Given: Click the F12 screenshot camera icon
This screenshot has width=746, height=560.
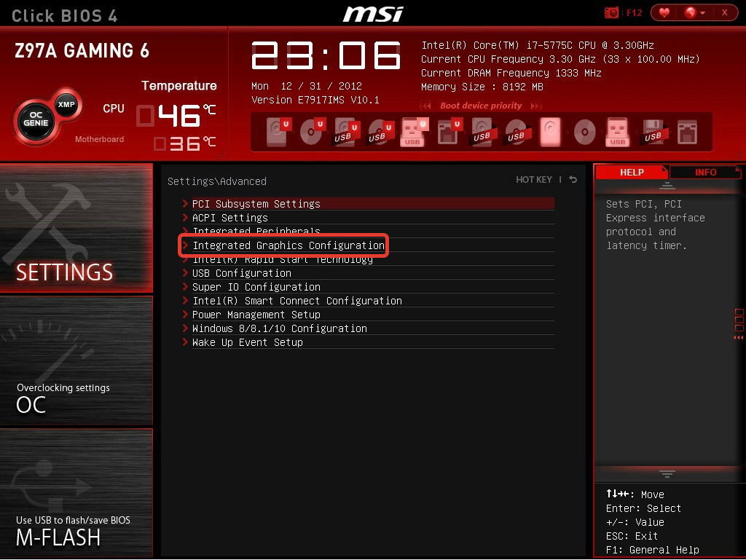Looking at the screenshot, I should (x=611, y=12).
